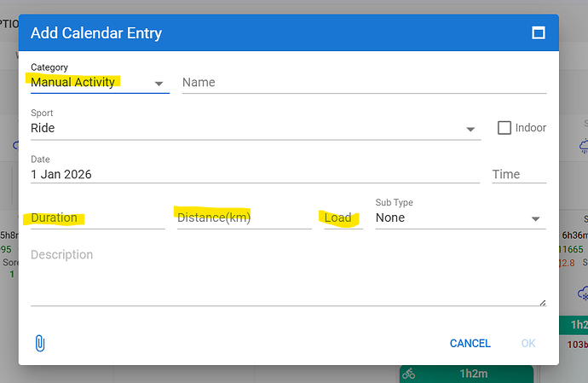Click the Add Calendar Entry title bar

256,33
